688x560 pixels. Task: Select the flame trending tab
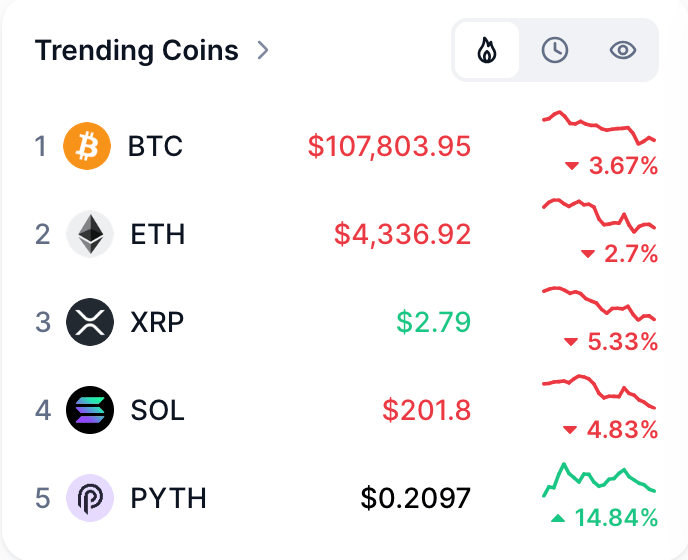(x=487, y=50)
